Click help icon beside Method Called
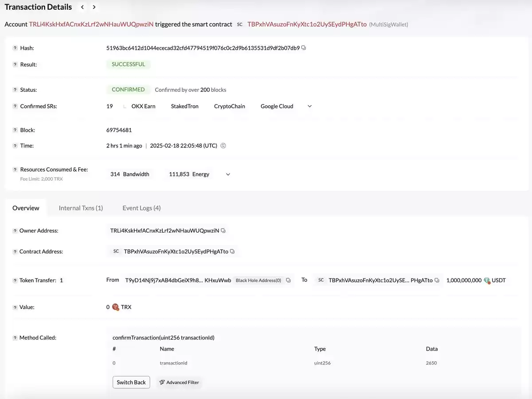This screenshot has height=399, width=532. coord(15,338)
